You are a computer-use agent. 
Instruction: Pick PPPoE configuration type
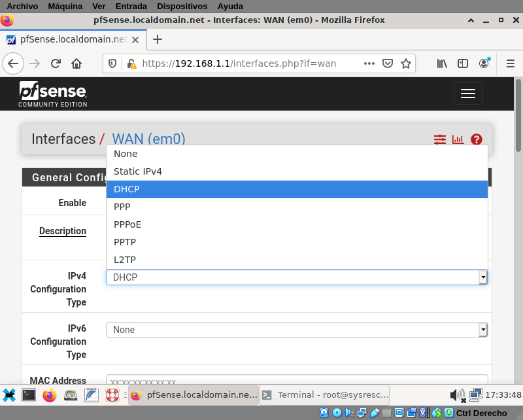(x=297, y=224)
